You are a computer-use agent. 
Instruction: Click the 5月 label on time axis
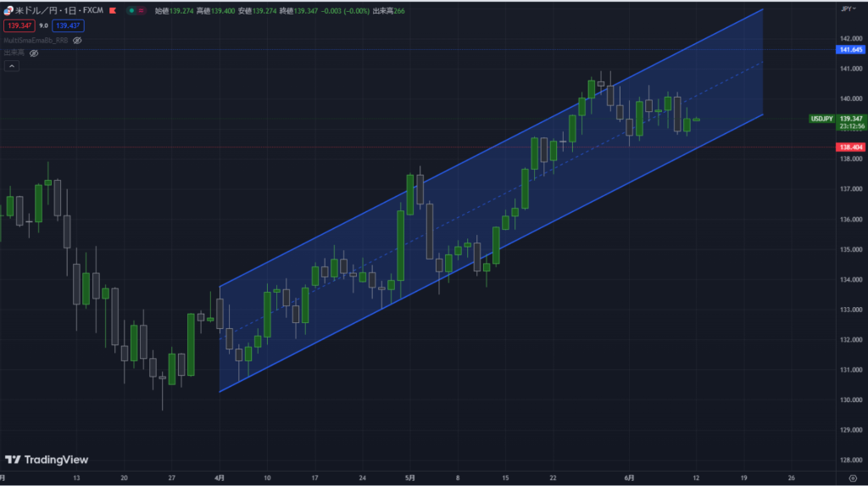pos(410,477)
